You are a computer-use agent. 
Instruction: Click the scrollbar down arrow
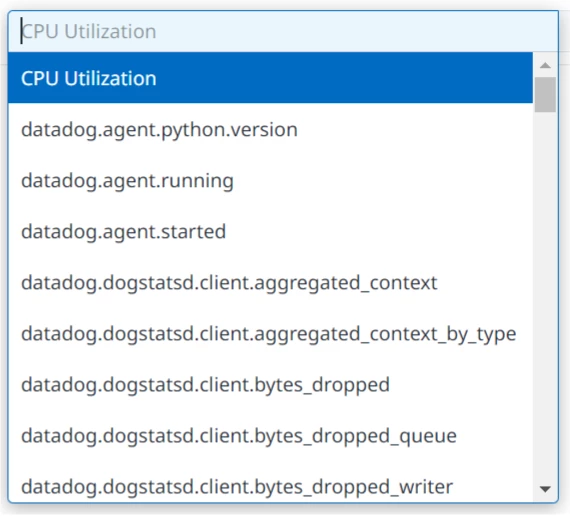pos(545,489)
